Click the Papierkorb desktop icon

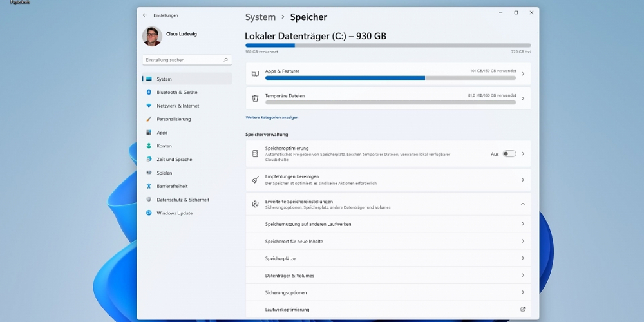pyautogui.click(x=20, y=2)
